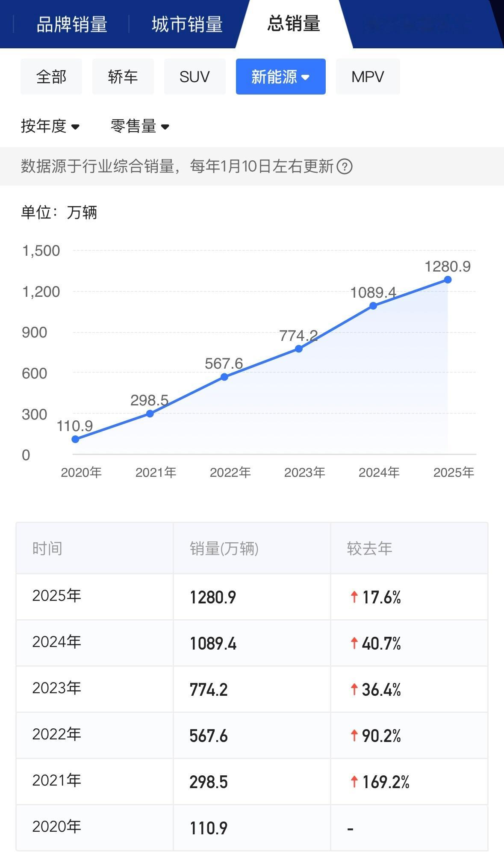Click the 2024年 x-axis label
The width and height of the screenshot is (504, 857).
click(x=379, y=473)
